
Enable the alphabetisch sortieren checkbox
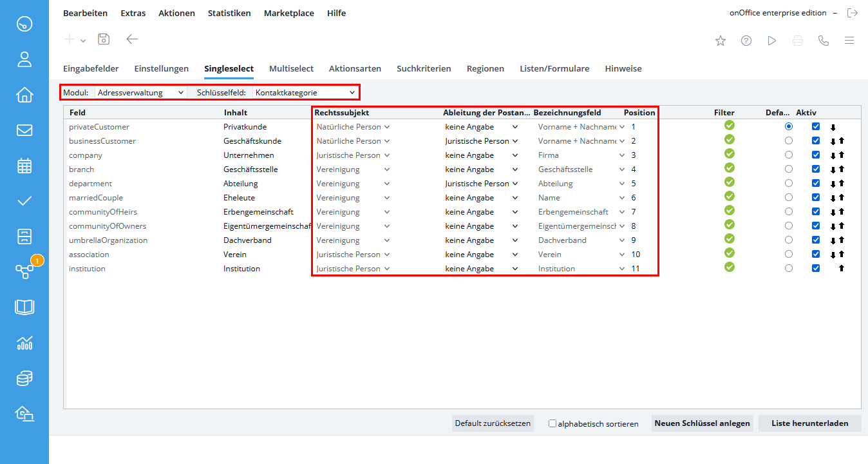(552, 424)
